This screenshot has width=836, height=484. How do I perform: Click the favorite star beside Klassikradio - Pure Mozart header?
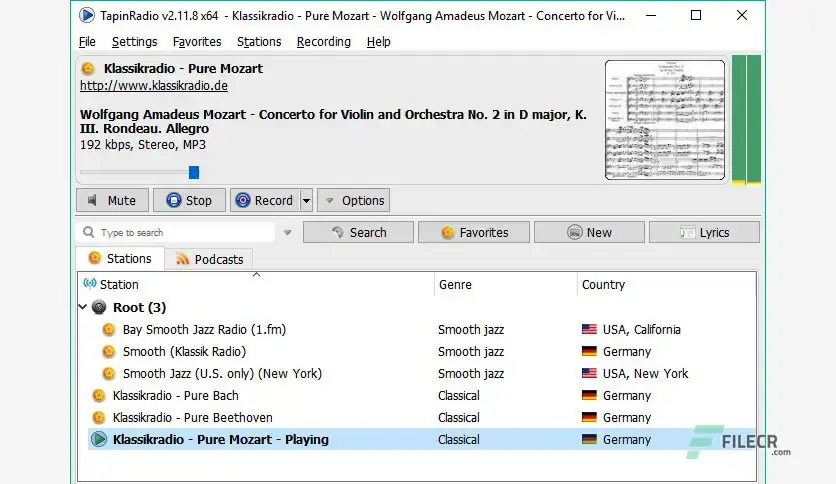[x=88, y=68]
